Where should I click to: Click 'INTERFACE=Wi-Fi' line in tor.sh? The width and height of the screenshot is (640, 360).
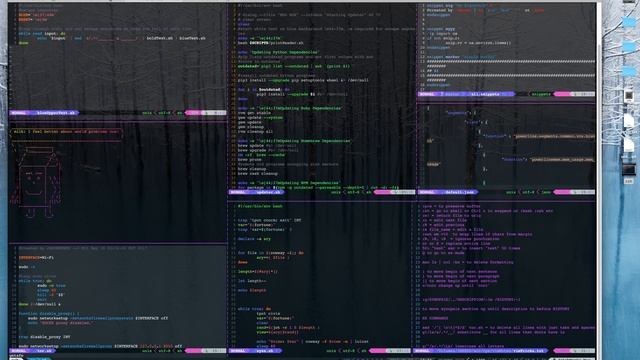(36, 258)
